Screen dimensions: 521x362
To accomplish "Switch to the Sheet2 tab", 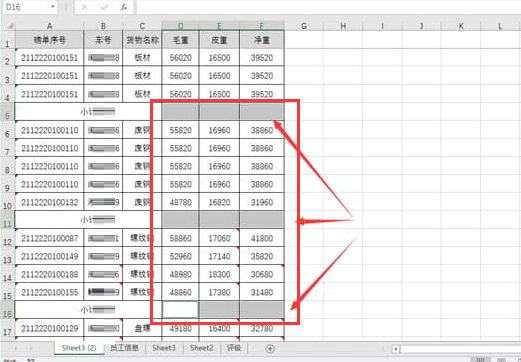I will (x=201, y=348).
